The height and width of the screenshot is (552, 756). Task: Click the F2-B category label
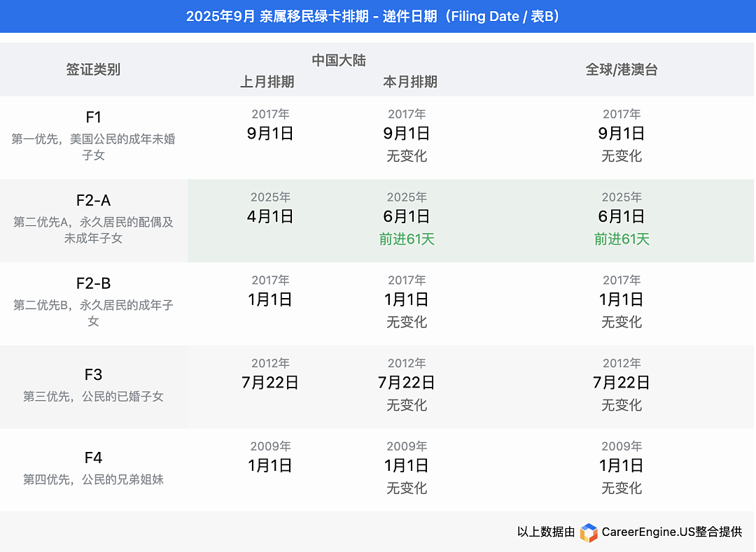tap(94, 283)
